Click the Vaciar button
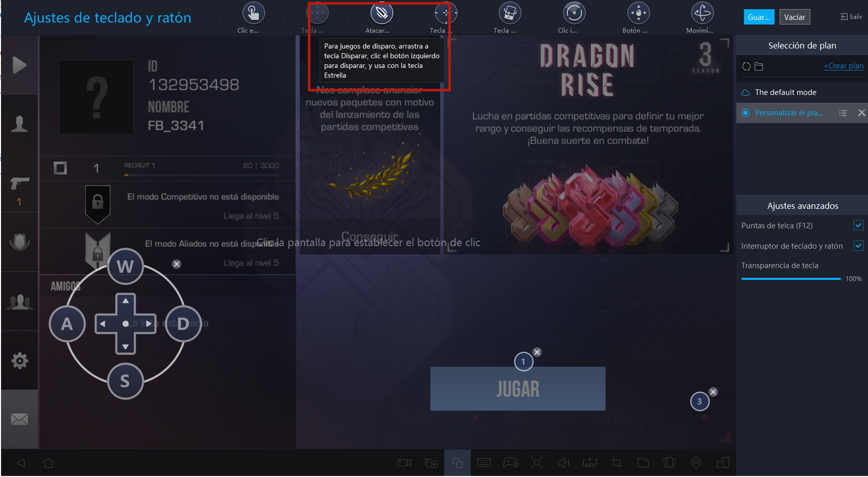Viewport: 868px width, 477px height. 794,17
